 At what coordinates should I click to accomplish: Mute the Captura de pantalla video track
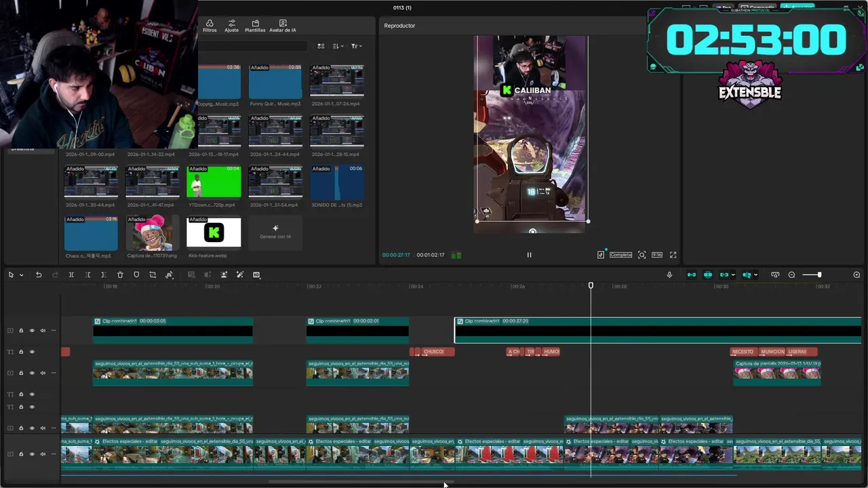[43, 373]
